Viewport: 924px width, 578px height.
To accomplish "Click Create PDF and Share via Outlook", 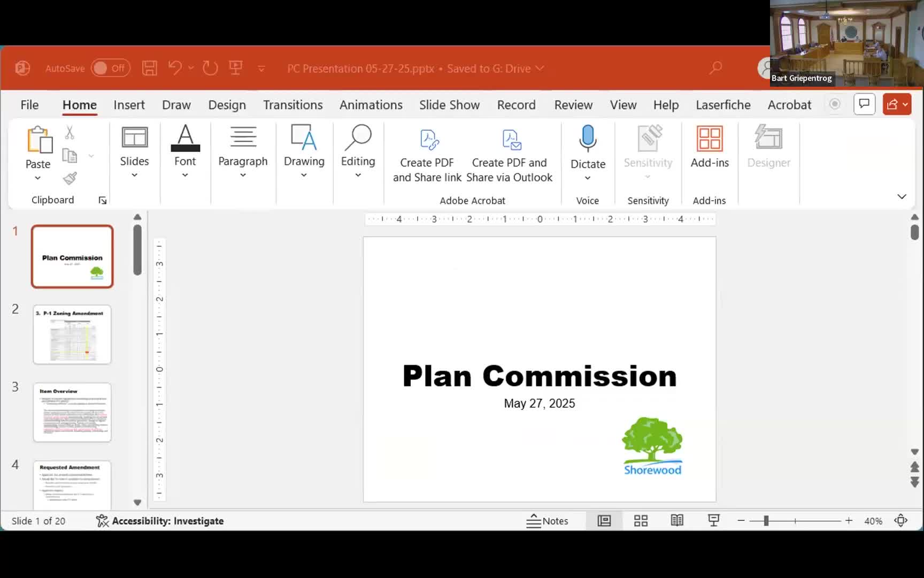I will (510, 155).
